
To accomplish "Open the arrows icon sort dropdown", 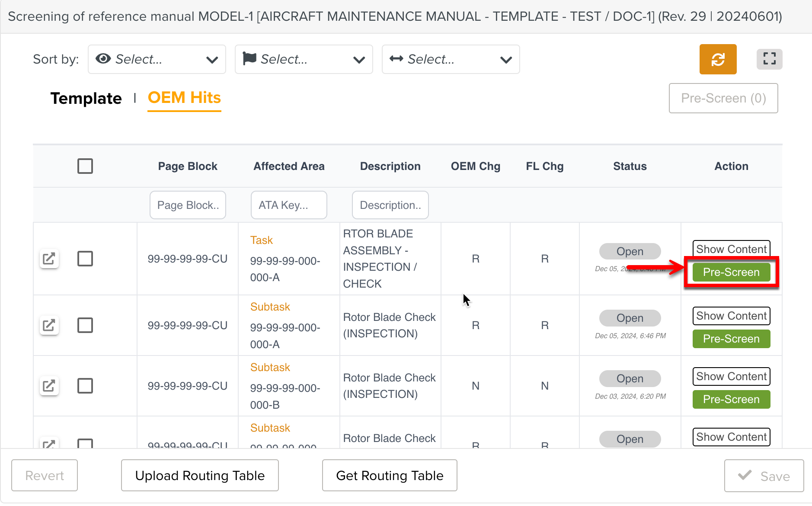I will pyautogui.click(x=451, y=59).
